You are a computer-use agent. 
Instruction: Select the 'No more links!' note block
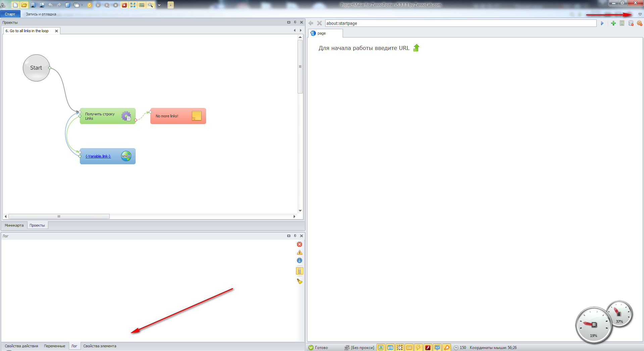tap(178, 116)
